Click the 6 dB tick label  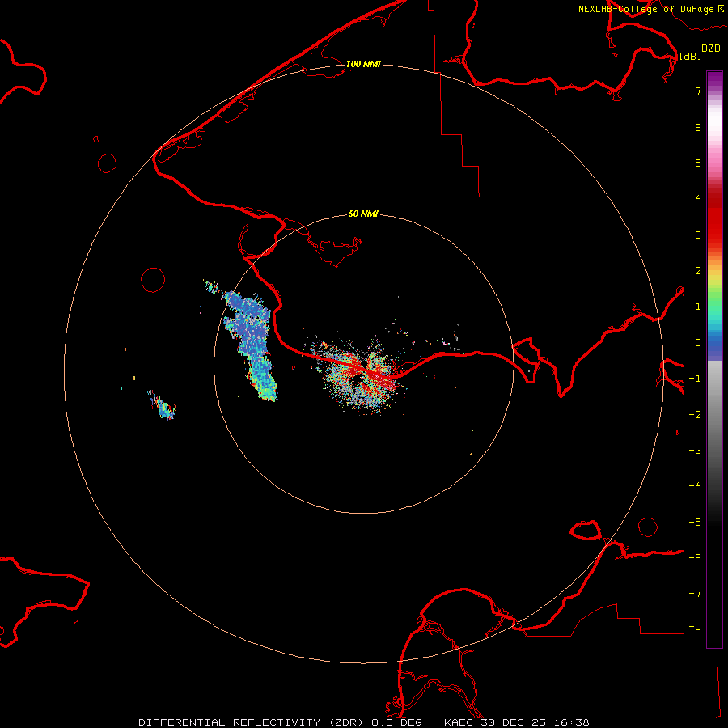tap(698, 127)
